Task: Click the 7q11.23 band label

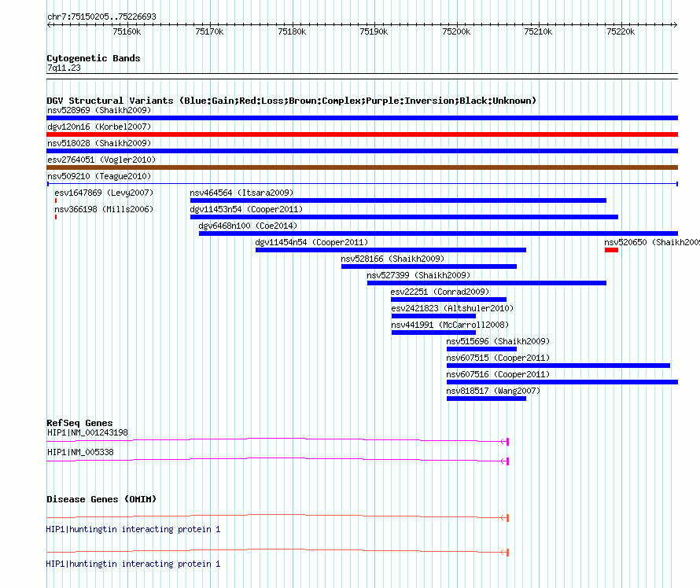Action: [64, 68]
